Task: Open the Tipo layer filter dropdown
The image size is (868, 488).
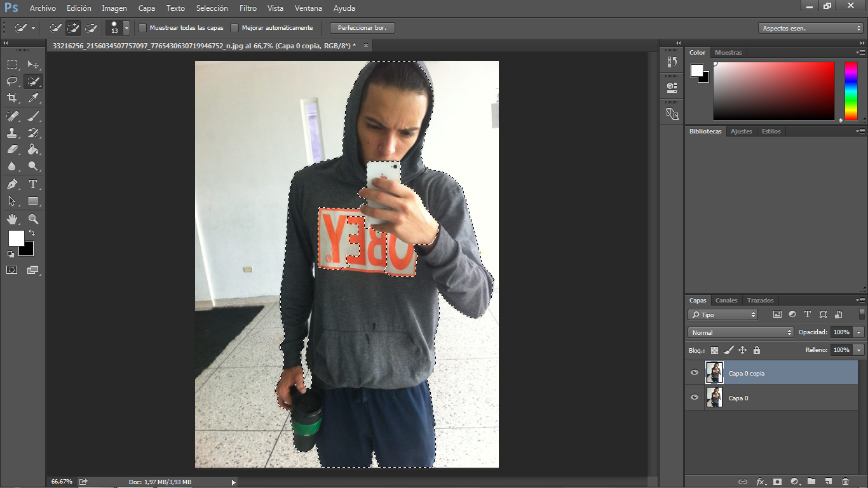Action: point(722,315)
